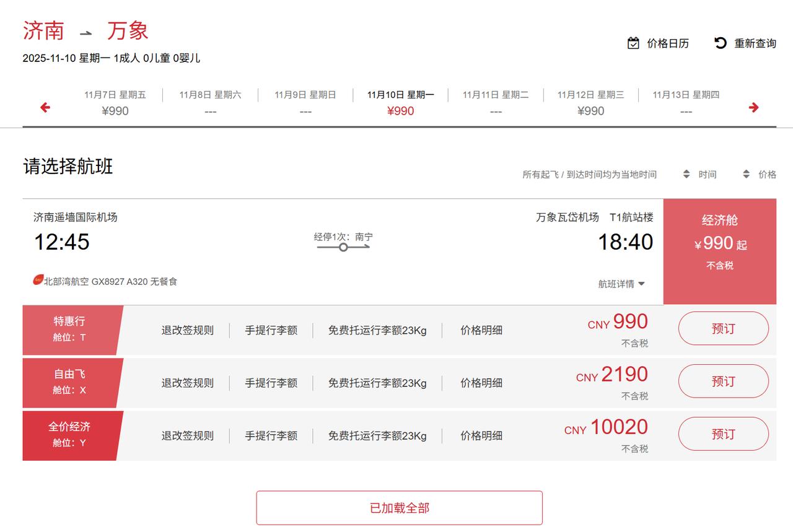Click the re-search refresh icon
Screen dimensions: 793x532
721,43
